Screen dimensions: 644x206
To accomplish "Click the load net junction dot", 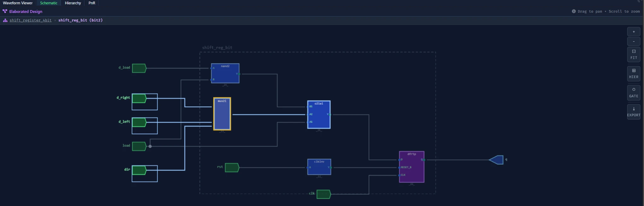I will click(150, 146).
